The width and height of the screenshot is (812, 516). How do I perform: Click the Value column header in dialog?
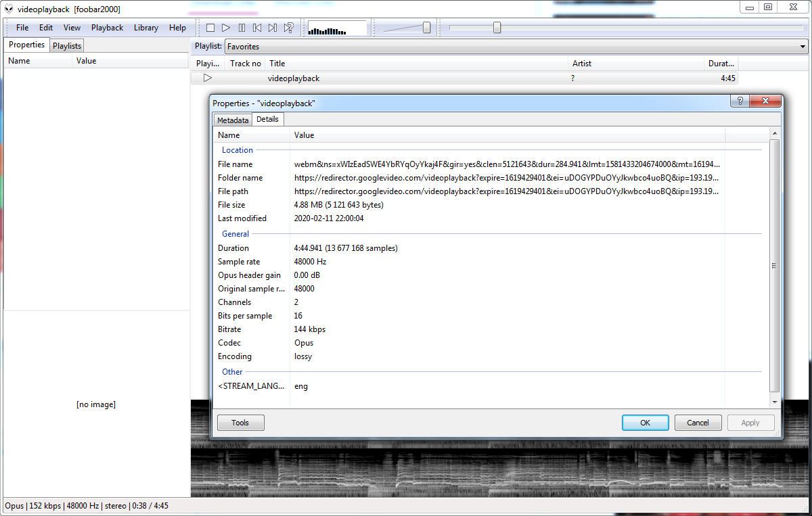click(x=508, y=135)
